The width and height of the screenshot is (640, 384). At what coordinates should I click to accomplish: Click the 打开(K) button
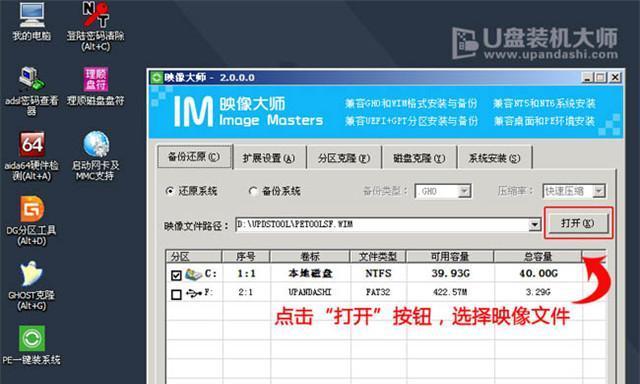click(x=578, y=223)
